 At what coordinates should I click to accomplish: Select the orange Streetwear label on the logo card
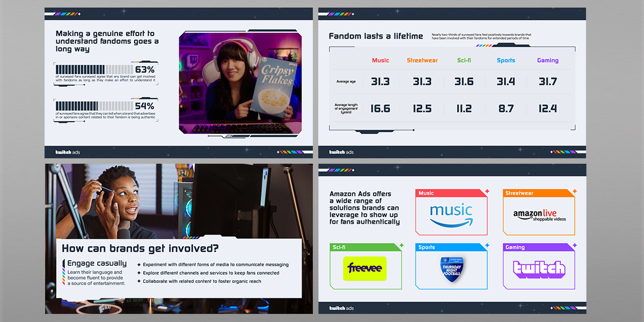click(519, 193)
